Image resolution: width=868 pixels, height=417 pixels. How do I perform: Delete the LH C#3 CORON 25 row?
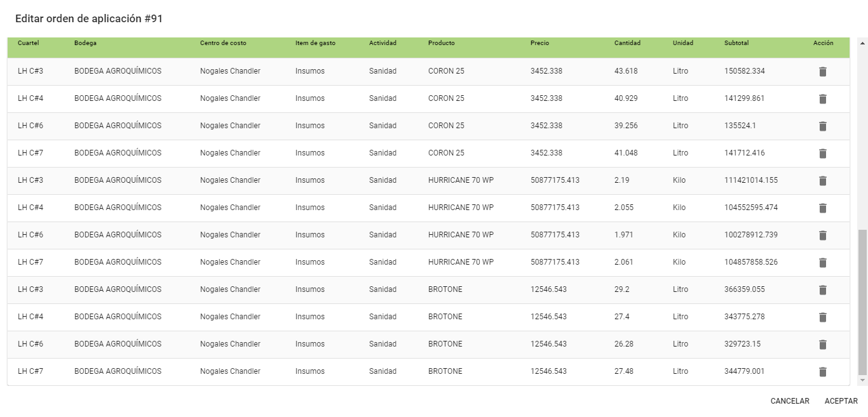[x=822, y=72]
